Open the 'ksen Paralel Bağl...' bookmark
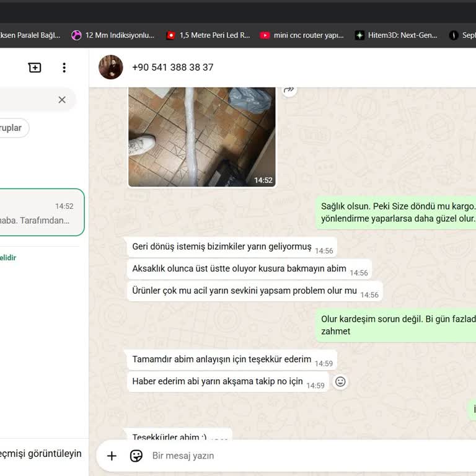Viewport: 476px width, 476px height. point(30,35)
